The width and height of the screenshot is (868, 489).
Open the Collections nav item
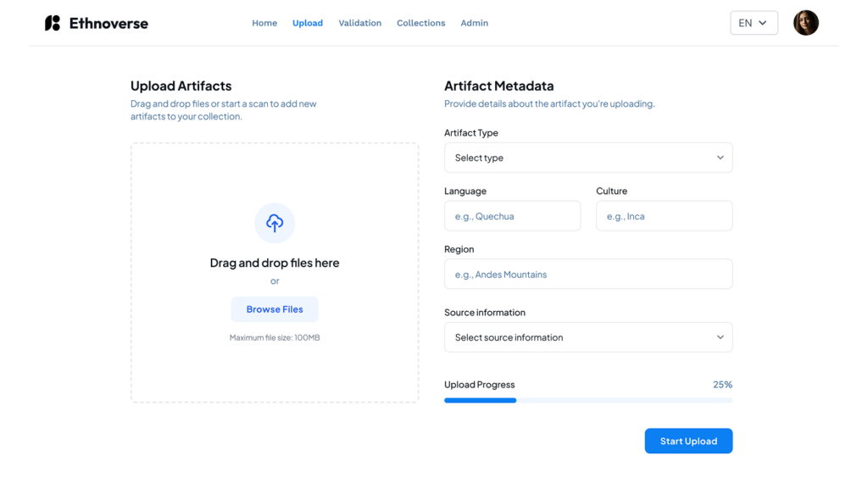coord(420,23)
